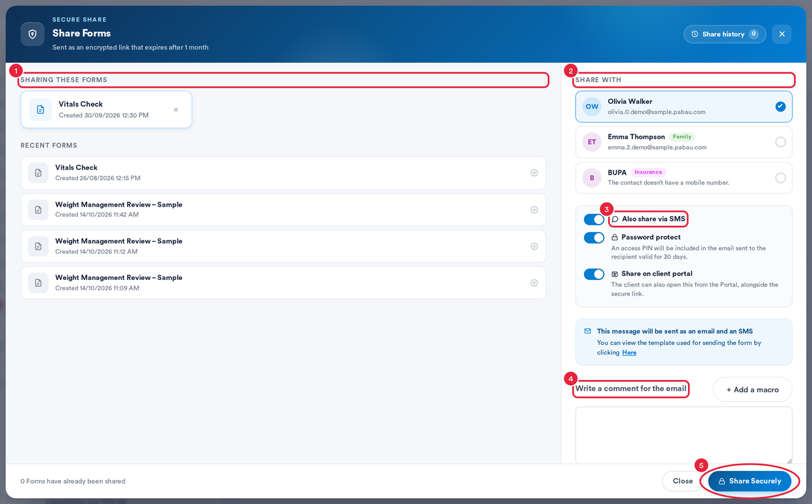Add Weight Management Review created 11:42 AM

coord(534,210)
